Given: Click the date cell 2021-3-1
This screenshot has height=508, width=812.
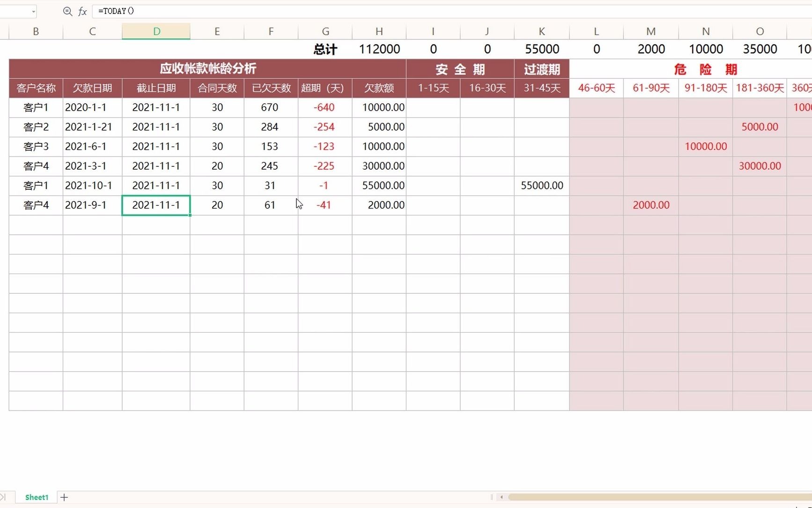Looking at the screenshot, I should (92, 166).
